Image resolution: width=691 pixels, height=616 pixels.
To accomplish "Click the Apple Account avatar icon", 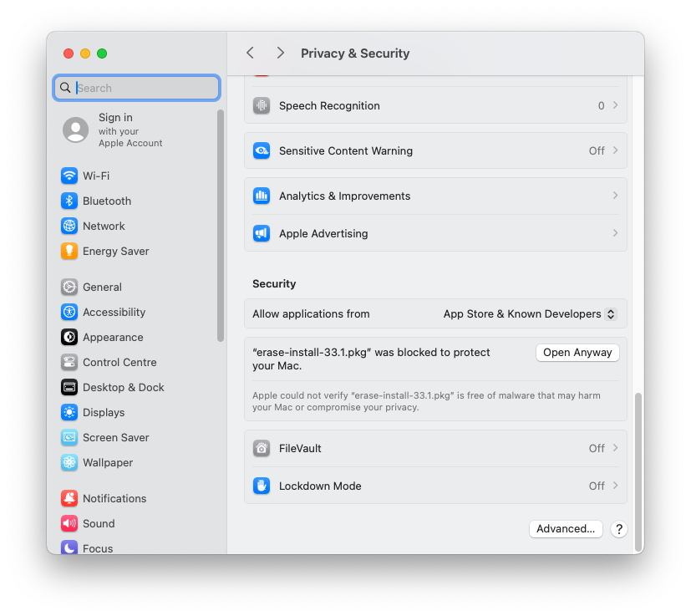I will pos(76,130).
